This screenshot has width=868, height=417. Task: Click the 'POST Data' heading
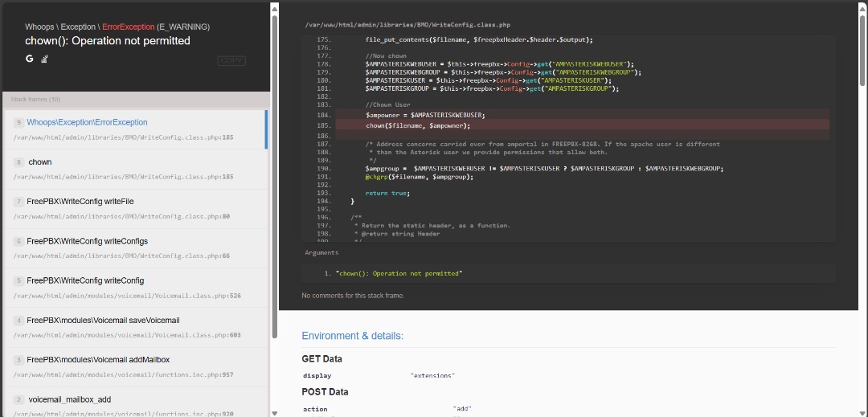[325, 392]
